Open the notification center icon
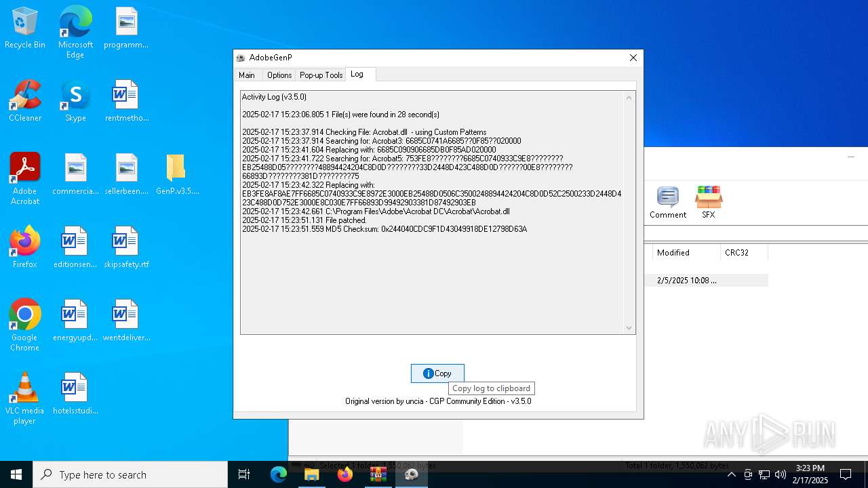The image size is (868, 488). click(846, 474)
